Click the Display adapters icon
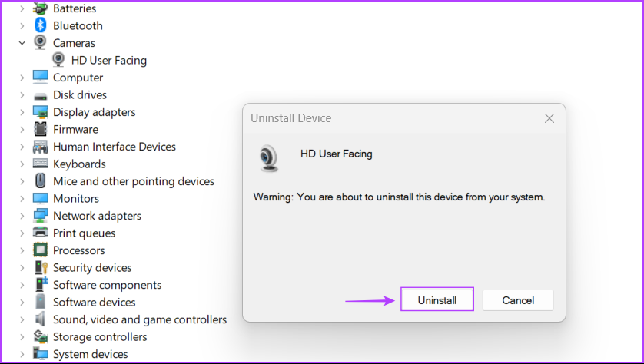The width and height of the screenshot is (644, 364). (x=41, y=112)
